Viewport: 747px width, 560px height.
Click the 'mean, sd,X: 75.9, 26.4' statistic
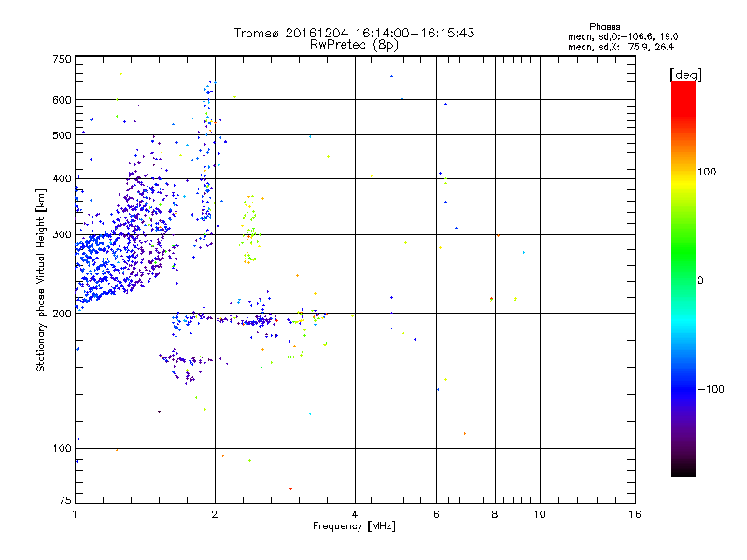point(621,47)
